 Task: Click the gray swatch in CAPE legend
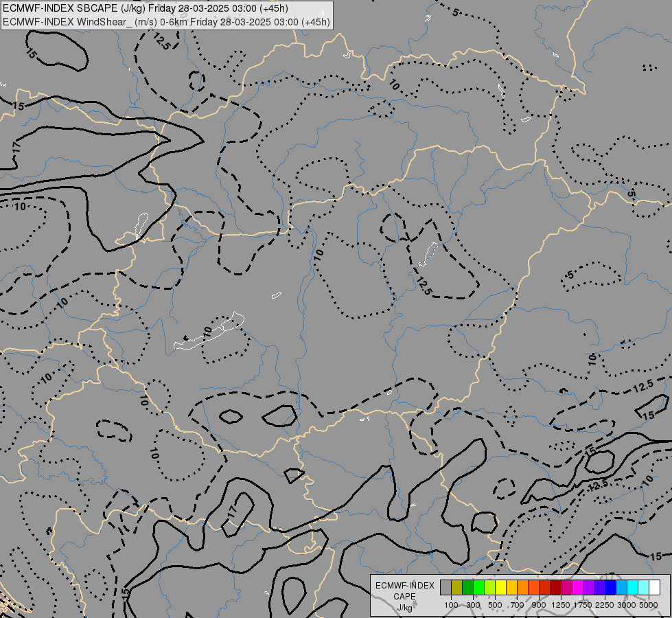coord(445,588)
